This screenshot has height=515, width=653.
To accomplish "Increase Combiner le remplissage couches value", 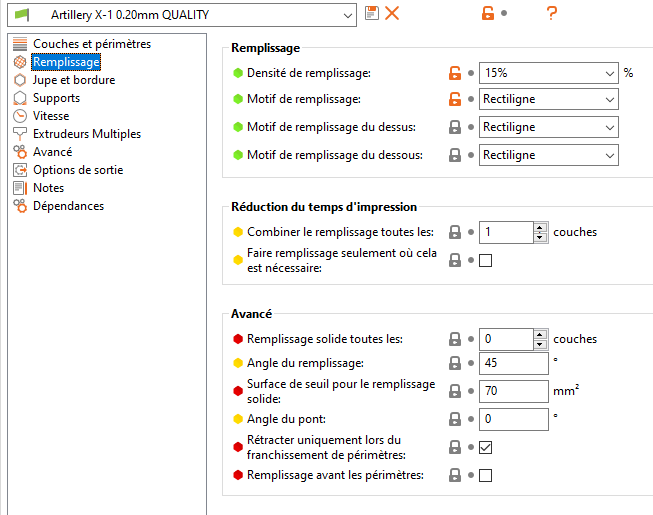I will pyautogui.click(x=540, y=227).
